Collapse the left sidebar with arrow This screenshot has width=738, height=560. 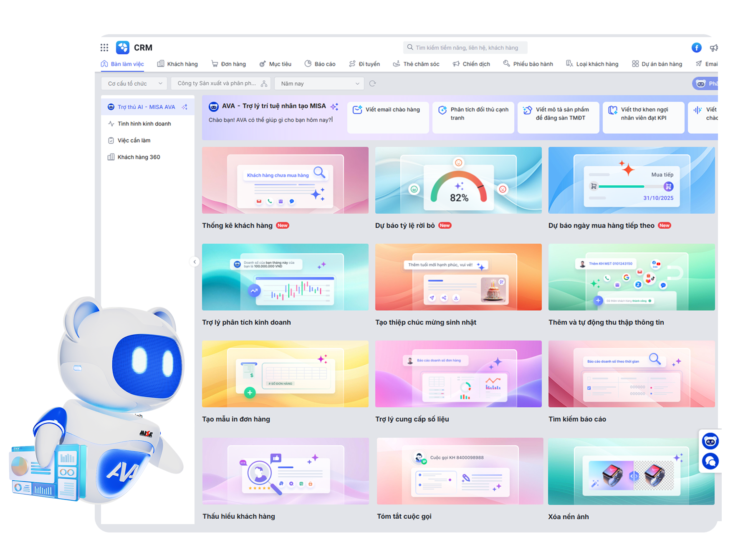pos(195,262)
